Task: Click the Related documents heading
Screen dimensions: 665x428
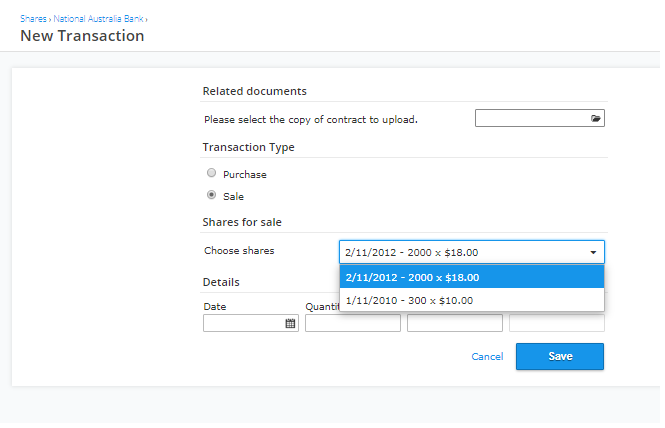Action: (254, 91)
